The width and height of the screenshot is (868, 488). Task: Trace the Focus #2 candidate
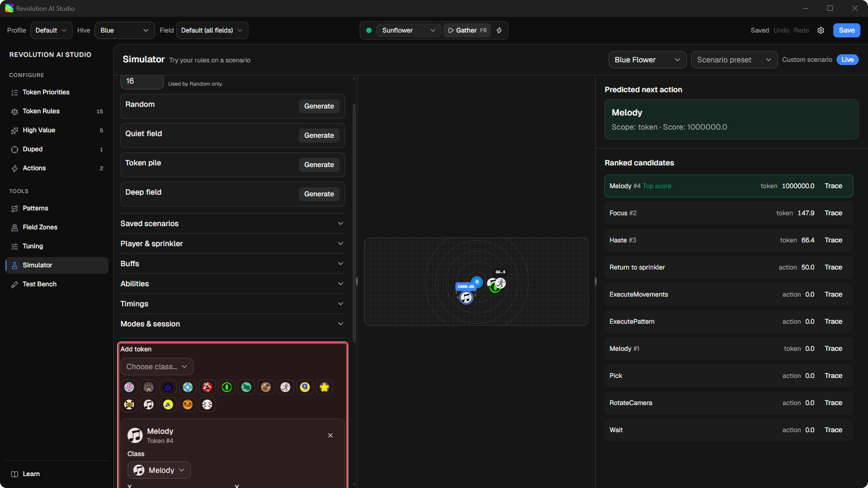[833, 213]
